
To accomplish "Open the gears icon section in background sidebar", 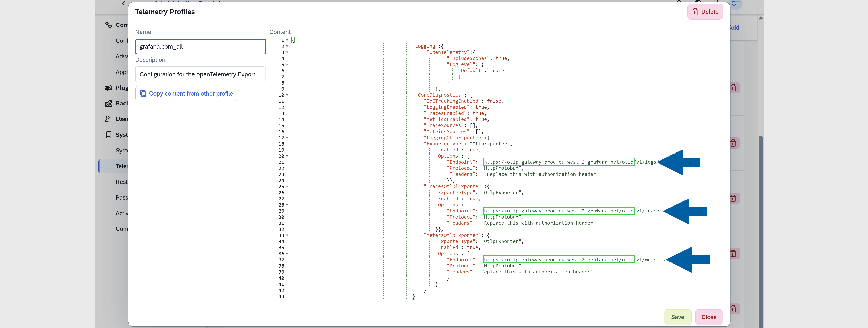I will tap(108, 25).
